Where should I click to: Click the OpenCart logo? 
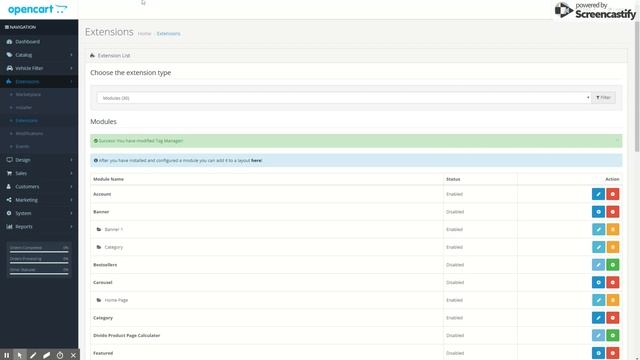tap(38, 9)
